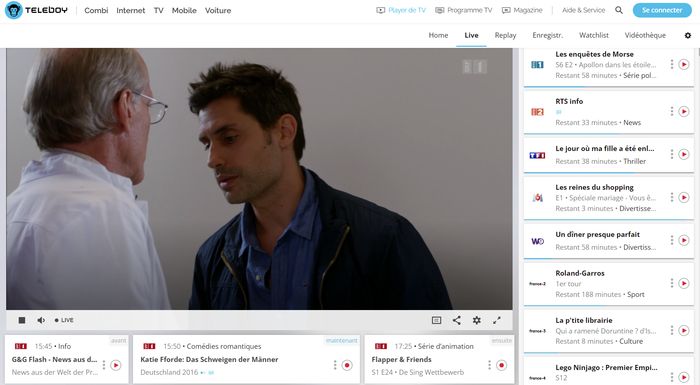Switch to the Home tab
Image resolution: width=700 pixels, height=385 pixels.
(x=438, y=35)
